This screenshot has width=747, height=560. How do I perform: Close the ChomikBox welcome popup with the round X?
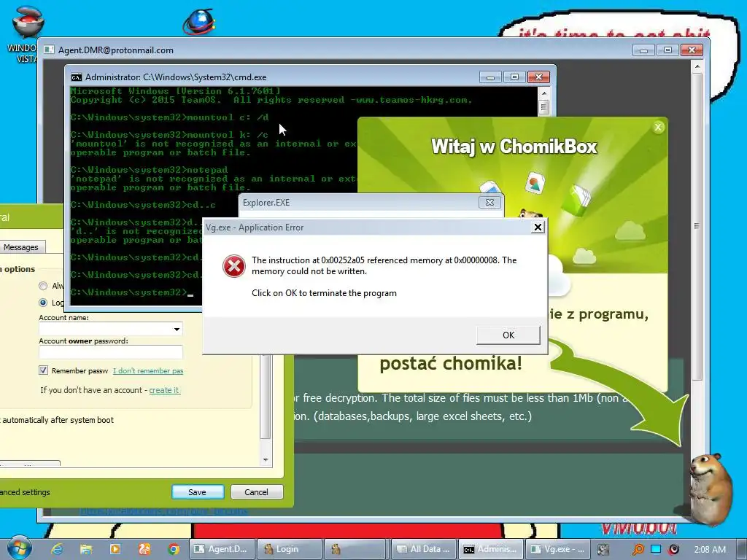tap(658, 127)
